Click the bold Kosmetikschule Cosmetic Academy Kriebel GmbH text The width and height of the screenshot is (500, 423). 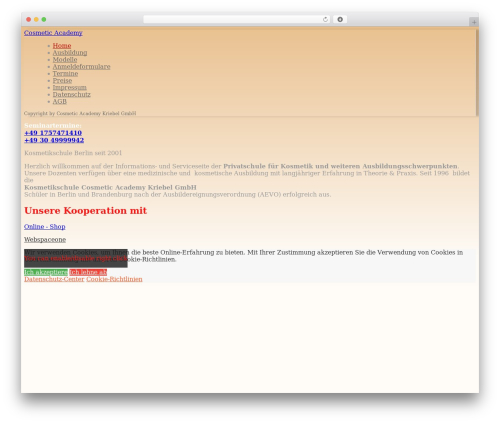click(x=110, y=187)
